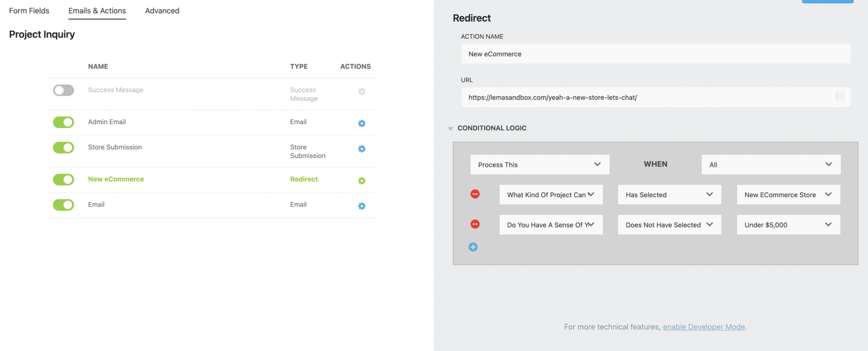The image size is (868, 351).
Task: Enable the Success Message toggle
Action: click(64, 90)
